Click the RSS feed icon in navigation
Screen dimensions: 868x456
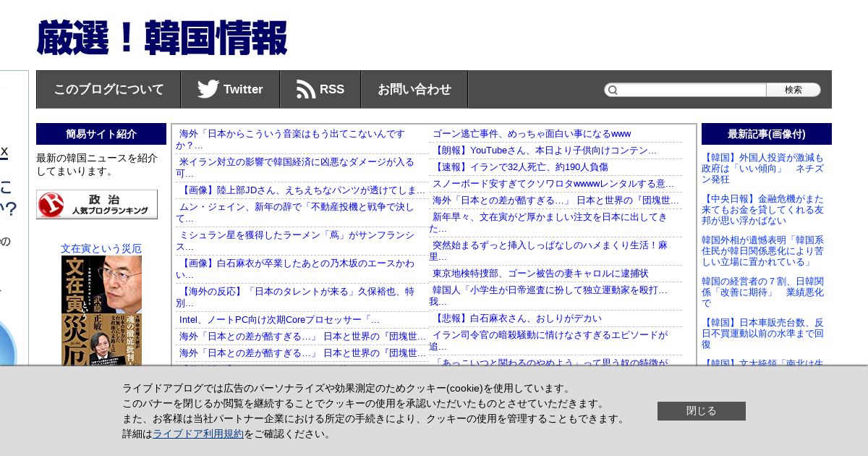coord(306,89)
